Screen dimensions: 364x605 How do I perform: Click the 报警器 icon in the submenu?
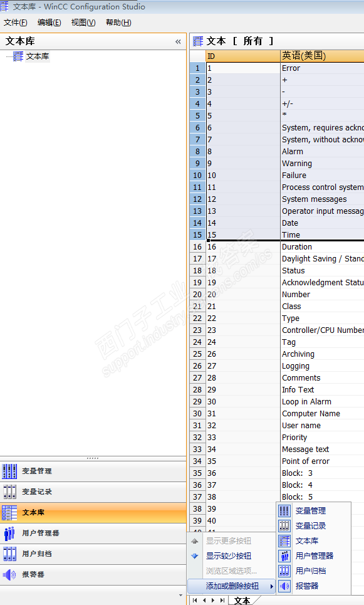point(284,586)
